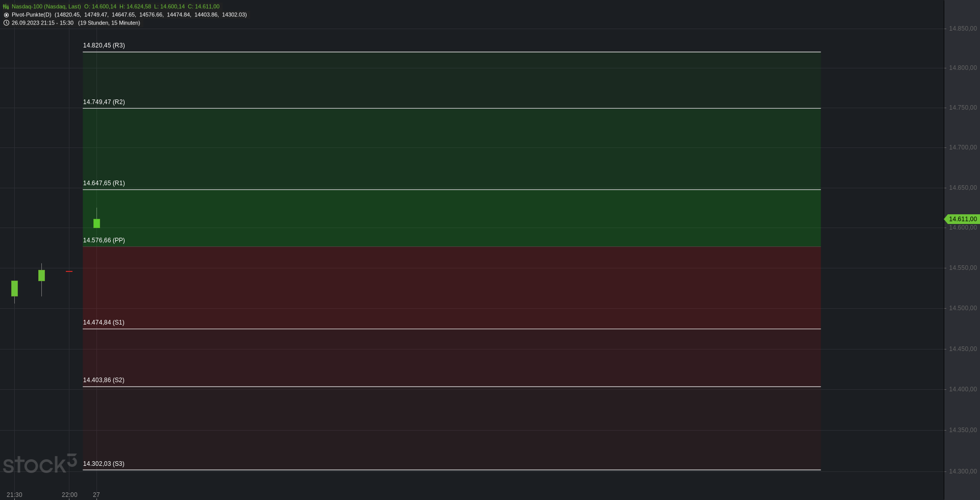Click the 22:00 label on the time axis

click(x=69, y=495)
